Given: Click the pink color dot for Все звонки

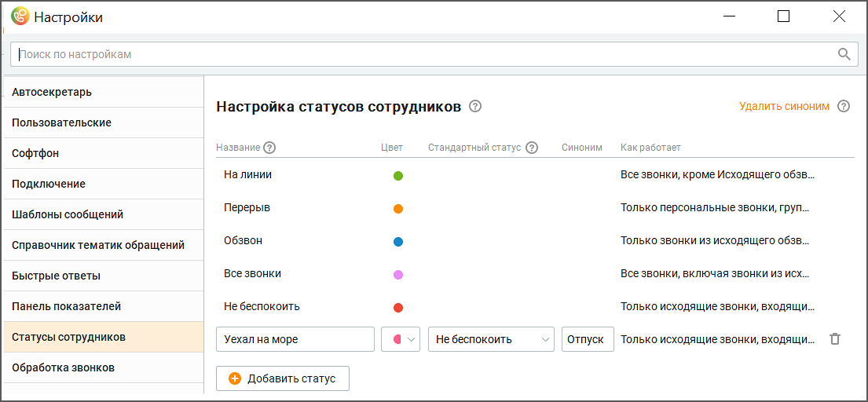Looking at the screenshot, I should 398,275.
